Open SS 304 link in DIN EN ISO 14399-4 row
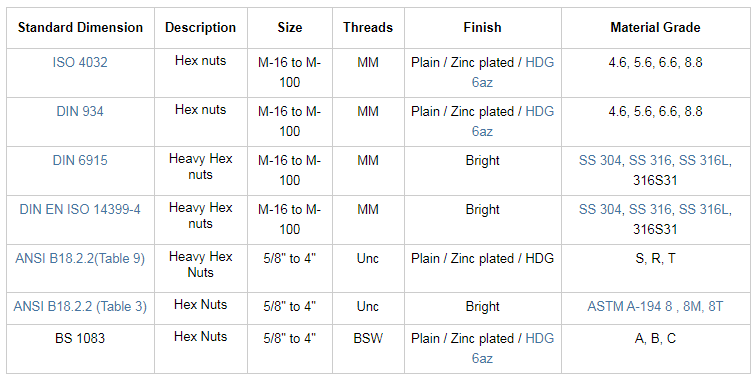756x383 pixels. pos(600,209)
